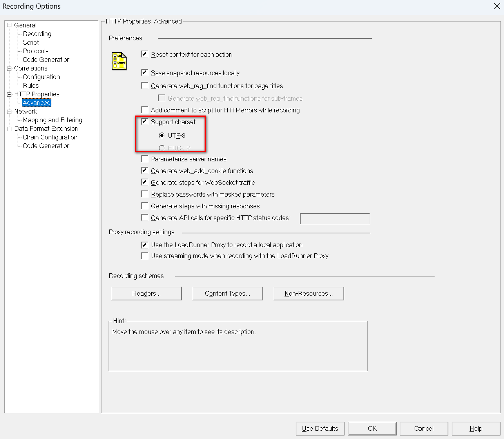This screenshot has height=439, width=504.
Task: Select Code Generation under General
Action: 47,60
